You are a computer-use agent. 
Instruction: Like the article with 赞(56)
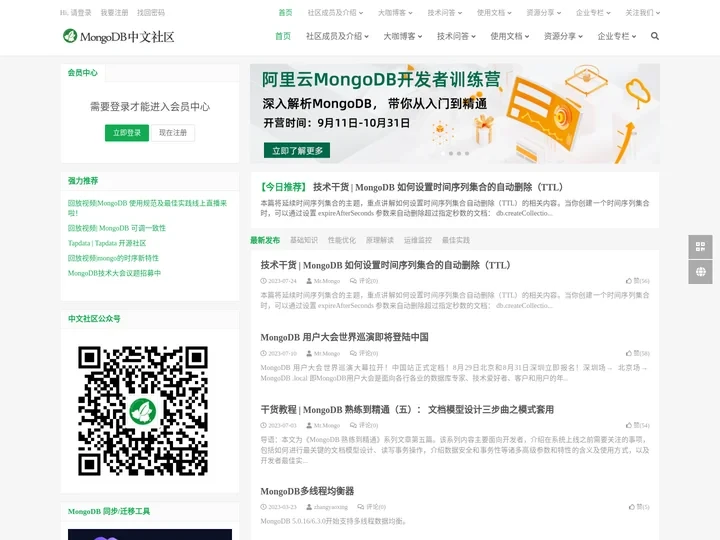pos(637,281)
